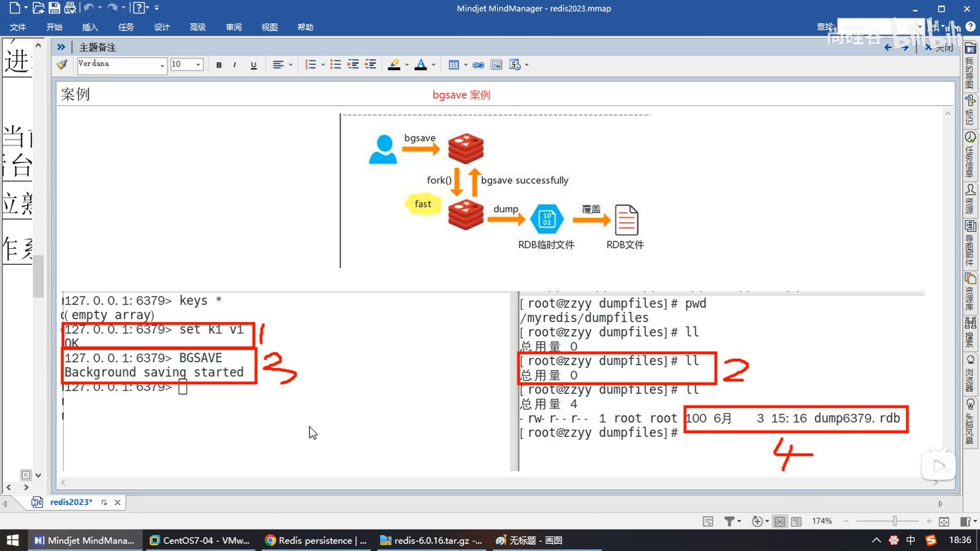The image size is (980, 551).
Task: Click the font color swatch A
Action: tap(421, 65)
